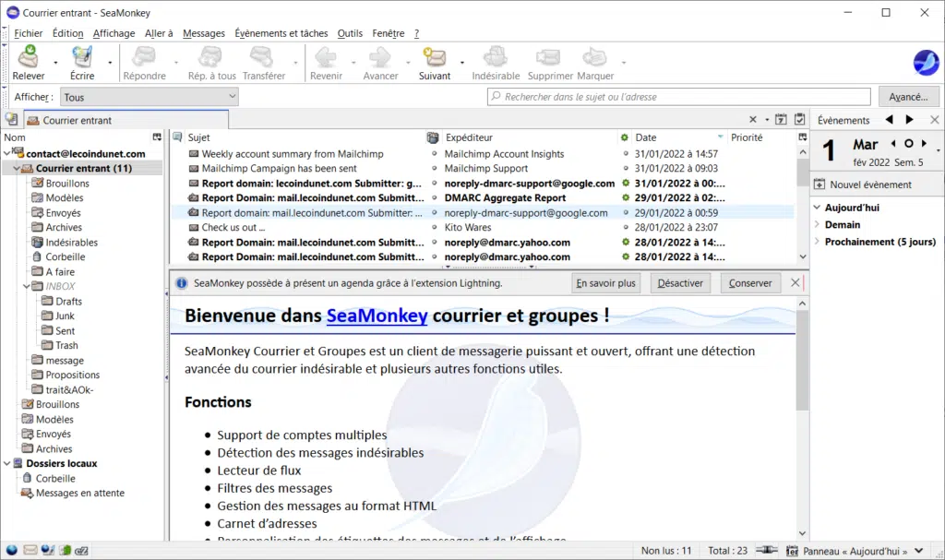Open the Afficher Tous view dropdown
Image resolution: width=945 pixels, height=560 pixels.
click(150, 97)
